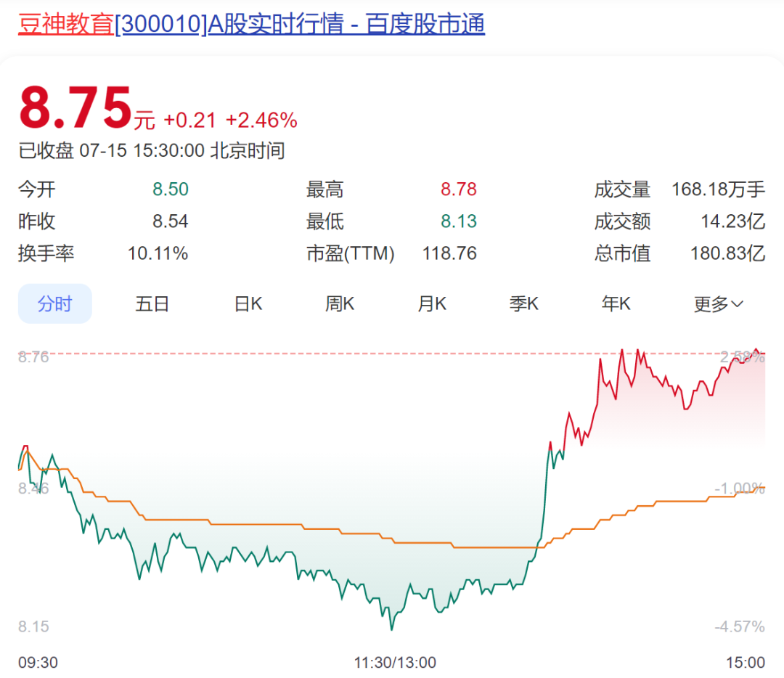The height and width of the screenshot is (678, 784).
Task: Click the 11:30/13:00 time axis label
Action: tap(395, 663)
